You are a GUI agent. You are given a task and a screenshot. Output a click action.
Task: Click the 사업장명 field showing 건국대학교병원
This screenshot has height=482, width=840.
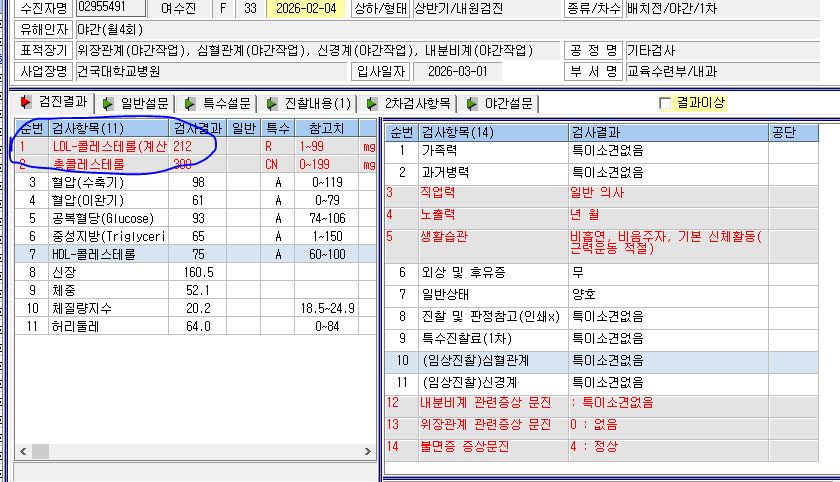tap(212, 71)
